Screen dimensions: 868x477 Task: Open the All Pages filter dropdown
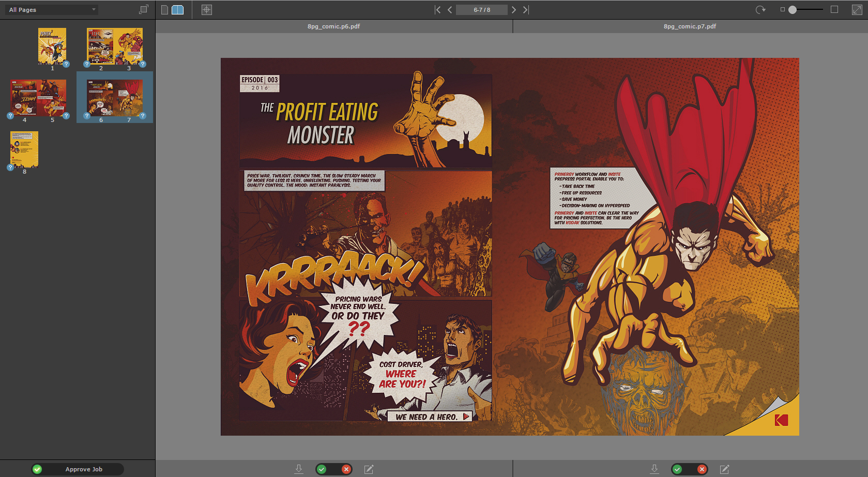(x=52, y=10)
